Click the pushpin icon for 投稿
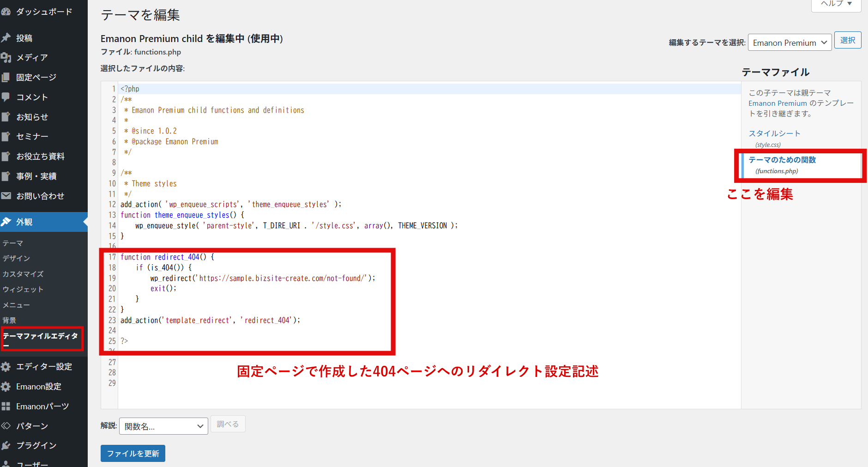The height and width of the screenshot is (467, 868). [x=6, y=38]
